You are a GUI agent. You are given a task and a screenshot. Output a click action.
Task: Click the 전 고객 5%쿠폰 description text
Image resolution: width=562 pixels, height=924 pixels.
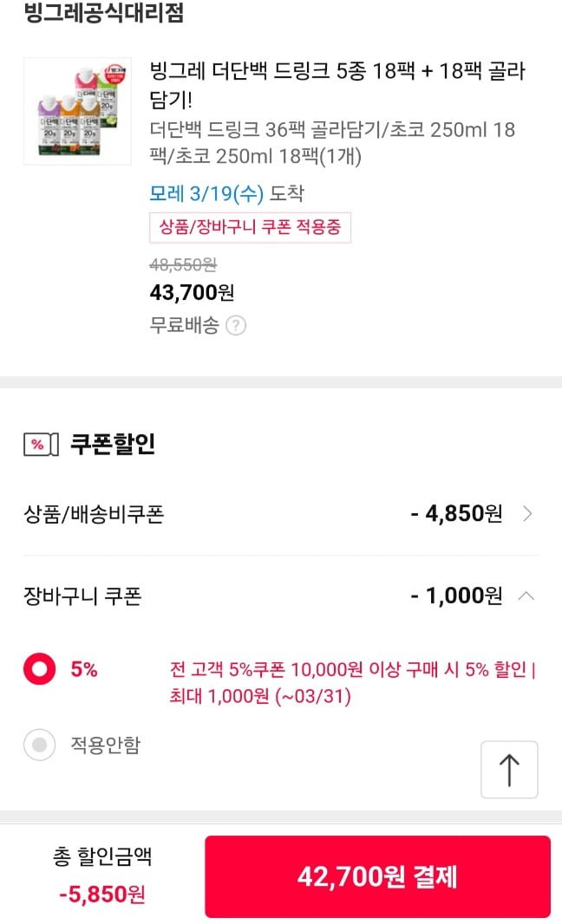coord(352,683)
